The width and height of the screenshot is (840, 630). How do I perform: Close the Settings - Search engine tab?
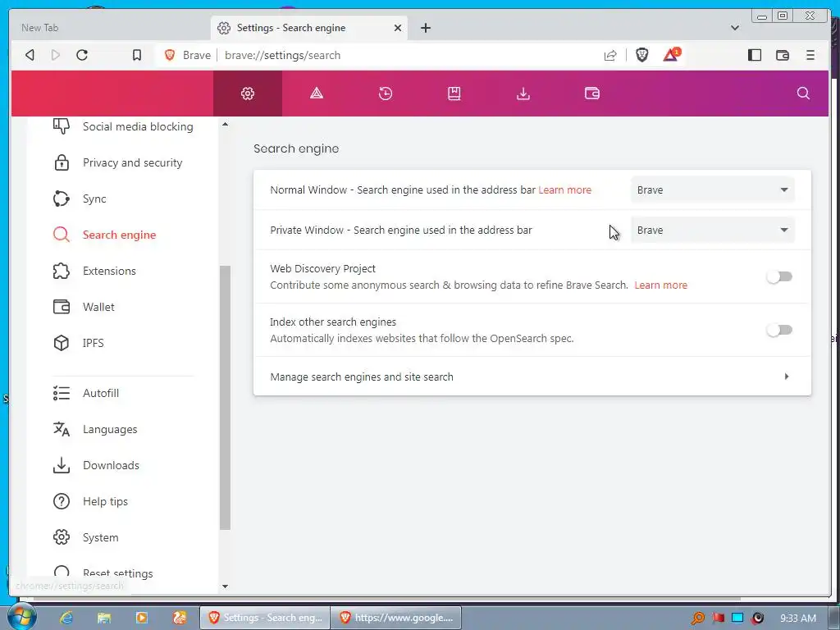[x=398, y=28]
